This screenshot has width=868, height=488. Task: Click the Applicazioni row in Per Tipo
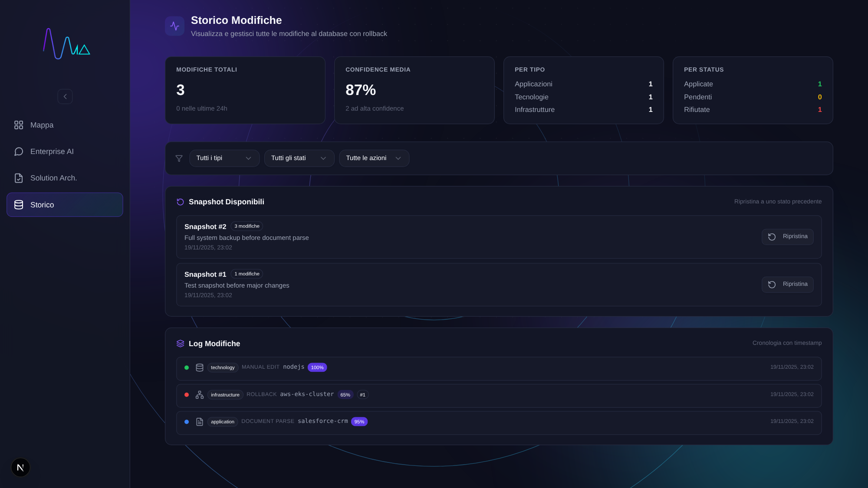584,84
